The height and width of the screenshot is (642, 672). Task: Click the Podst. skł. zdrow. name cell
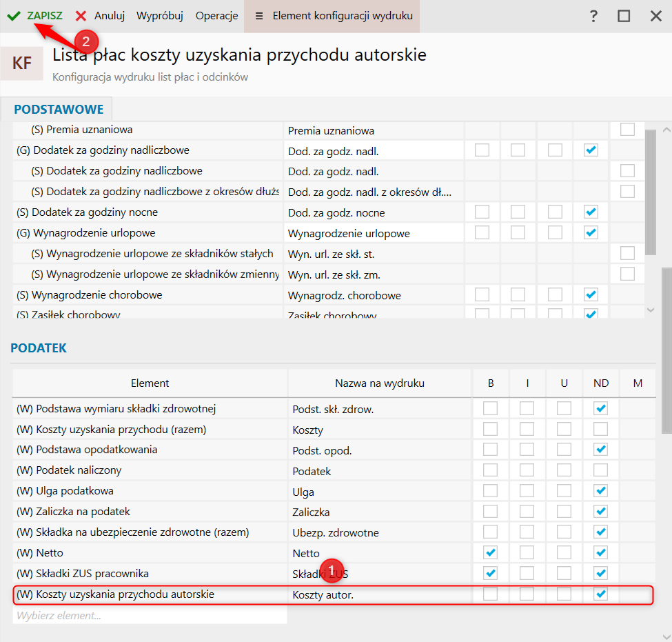click(379, 409)
